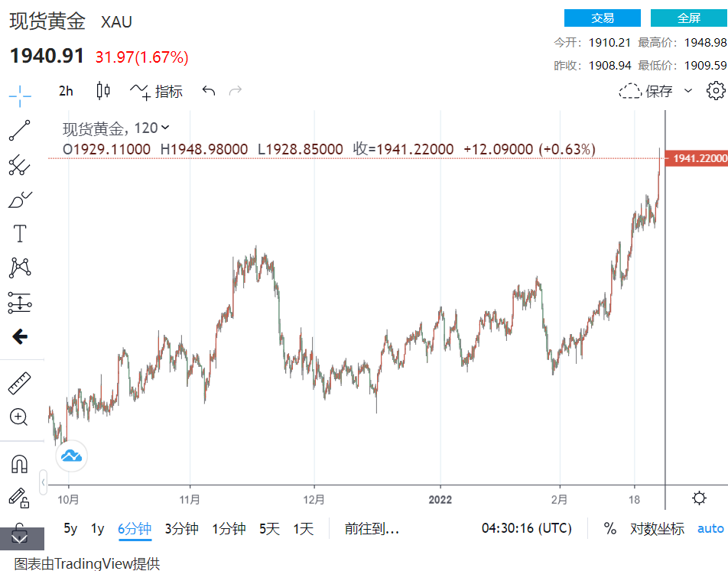Enable auto scale mode
Image resolution: width=728 pixels, height=571 pixels.
(x=710, y=528)
